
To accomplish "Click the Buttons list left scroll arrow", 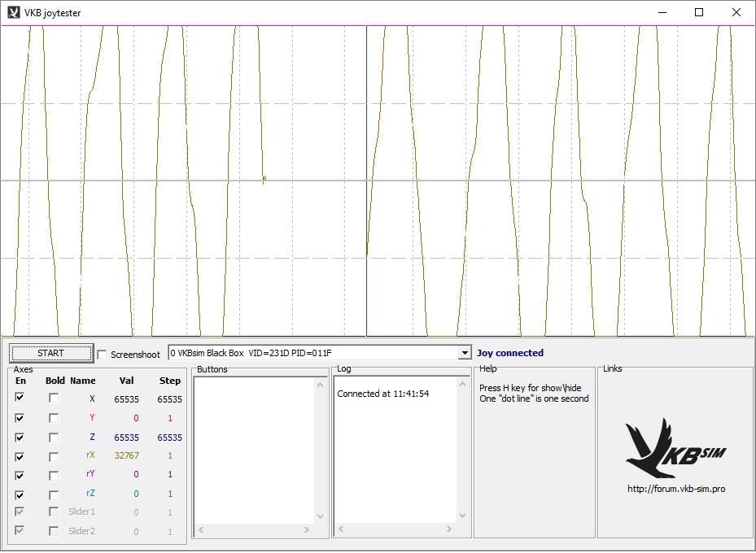I will click(201, 530).
